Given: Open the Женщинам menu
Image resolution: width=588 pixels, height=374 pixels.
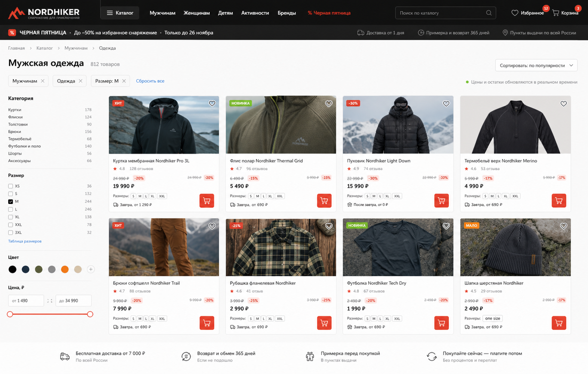Looking at the screenshot, I should pos(197,13).
